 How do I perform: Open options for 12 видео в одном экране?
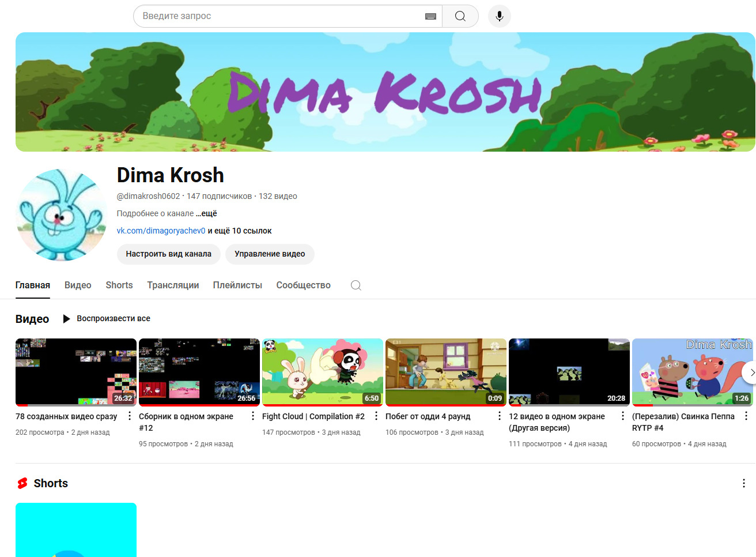pos(623,416)
